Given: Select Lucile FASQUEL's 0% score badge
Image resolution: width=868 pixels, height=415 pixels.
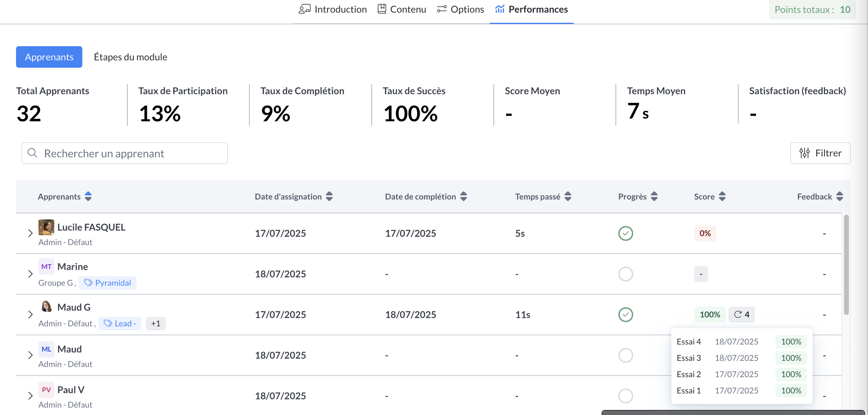Looking at the screenshot, I should point(705,233).
